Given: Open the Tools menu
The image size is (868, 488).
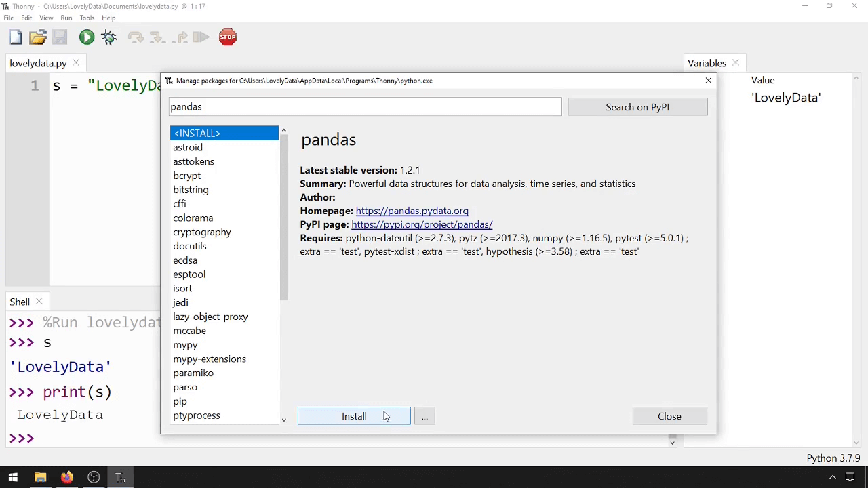Looking at the screenshot, I should (x=87, y=18).
